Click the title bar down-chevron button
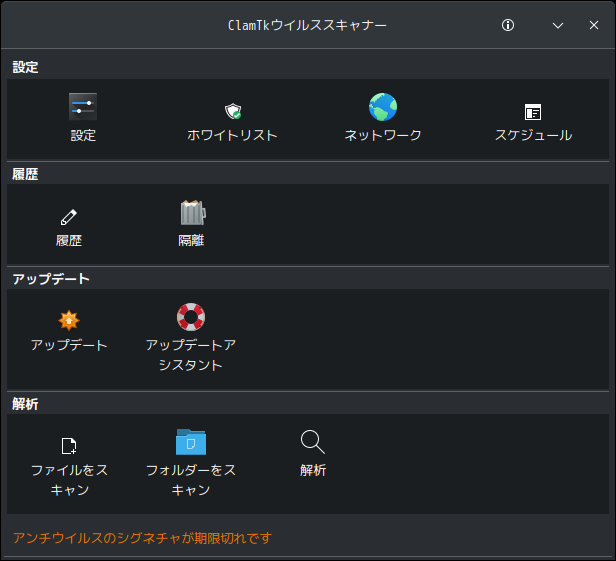Image resolution: width=616 pixels, height=561 pixels. pos(558,25)
